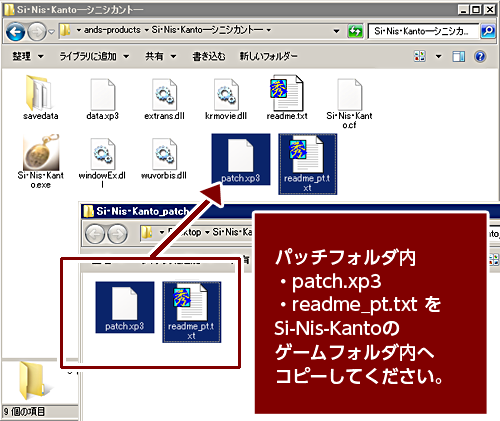Select readme_pt.txt in the patch folder window

click(191, 312)
